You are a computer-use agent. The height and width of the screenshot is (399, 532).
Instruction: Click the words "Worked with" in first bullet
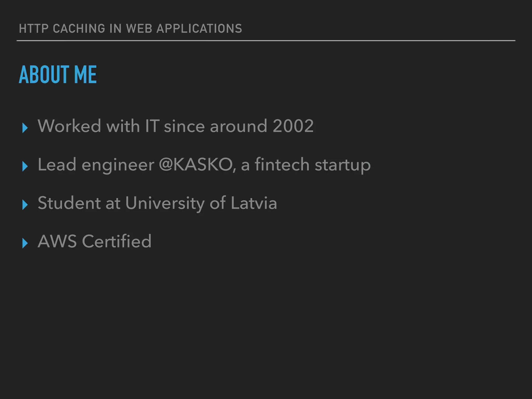click(89, 126)
